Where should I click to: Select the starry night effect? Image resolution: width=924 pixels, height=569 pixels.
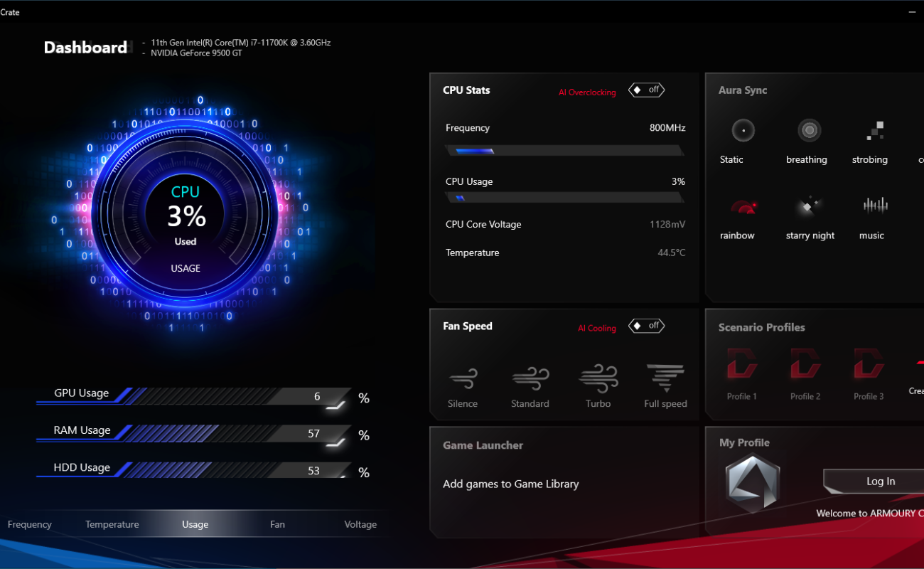point(809,207)
